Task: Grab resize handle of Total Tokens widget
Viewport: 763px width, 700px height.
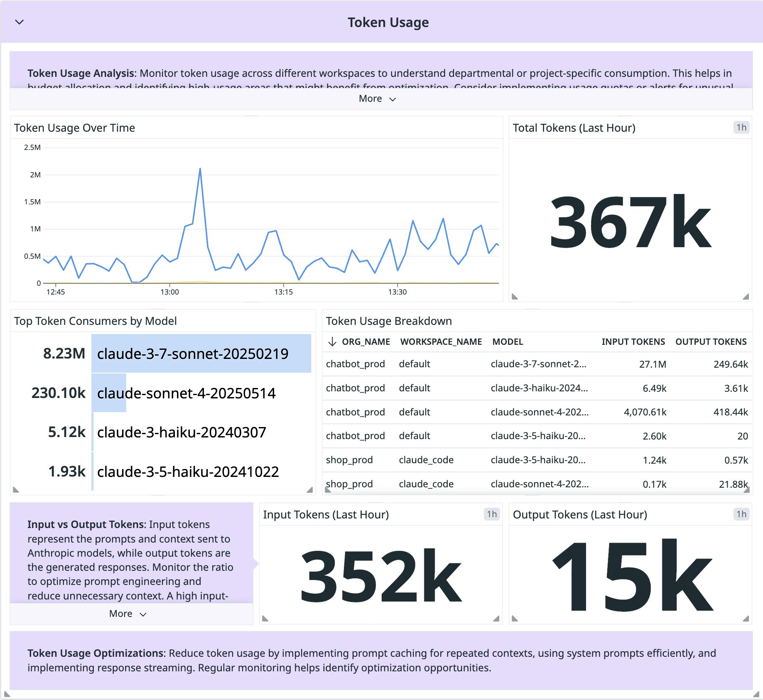Action: click(746, 296)
